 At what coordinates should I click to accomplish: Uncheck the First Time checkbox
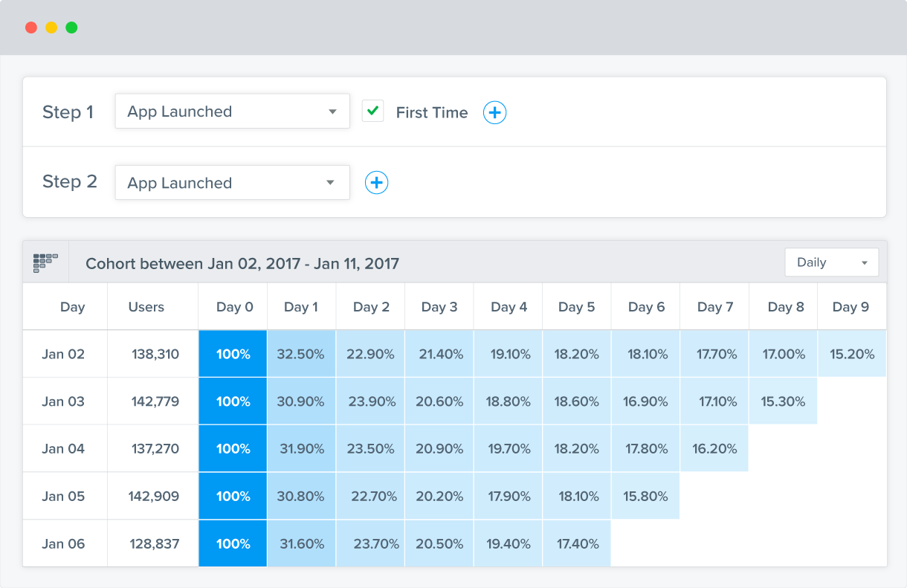(x=372, y=112)
